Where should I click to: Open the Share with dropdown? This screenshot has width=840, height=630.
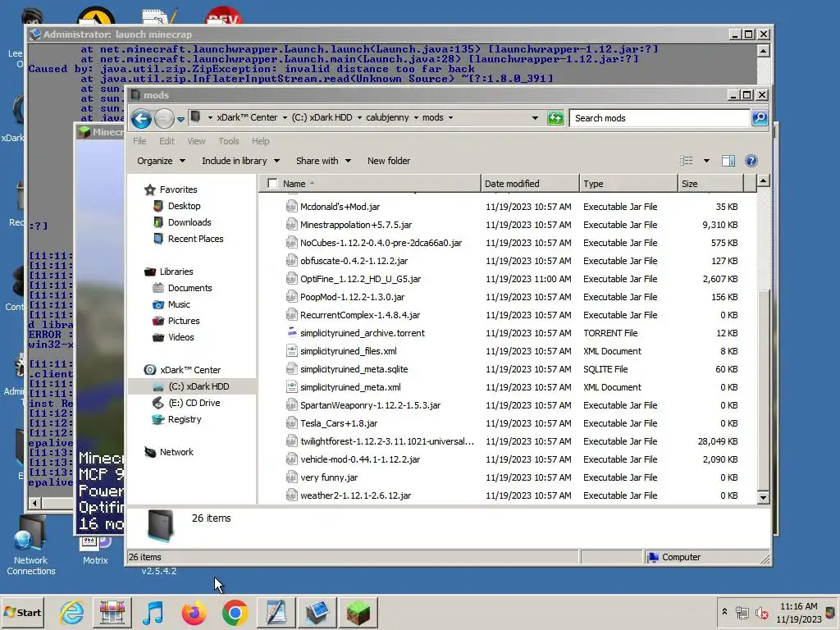tap(323, 161)
